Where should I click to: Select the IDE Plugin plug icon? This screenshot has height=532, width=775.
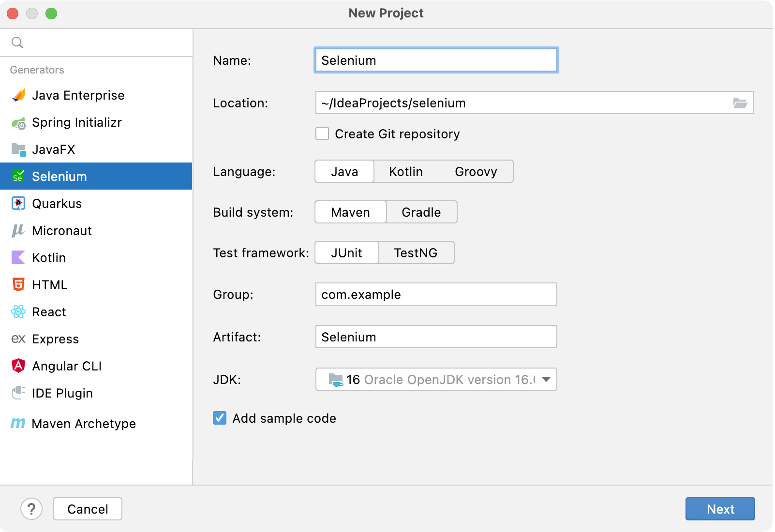[18, 393]
